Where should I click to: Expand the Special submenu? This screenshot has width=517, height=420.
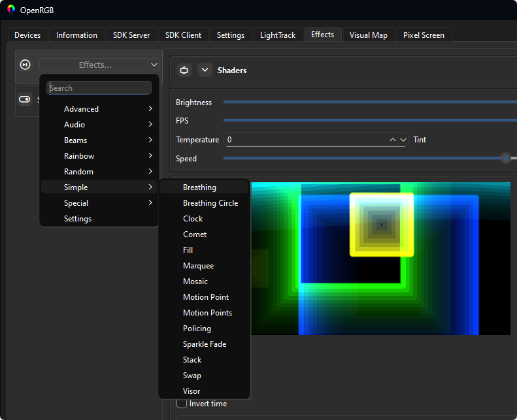(99, 203)
